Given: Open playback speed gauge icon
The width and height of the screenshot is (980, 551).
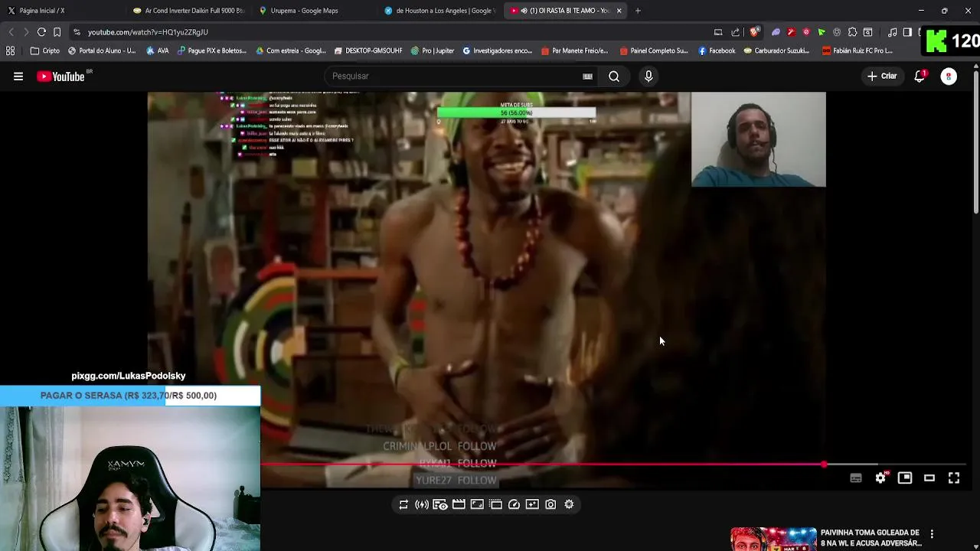Looking at the screenshot, I should coord(514,504).
